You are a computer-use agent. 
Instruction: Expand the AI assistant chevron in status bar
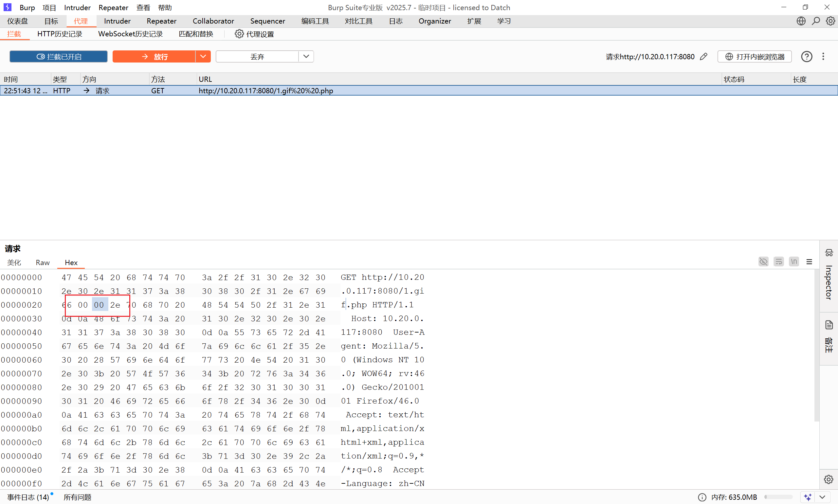pos(822,497)
